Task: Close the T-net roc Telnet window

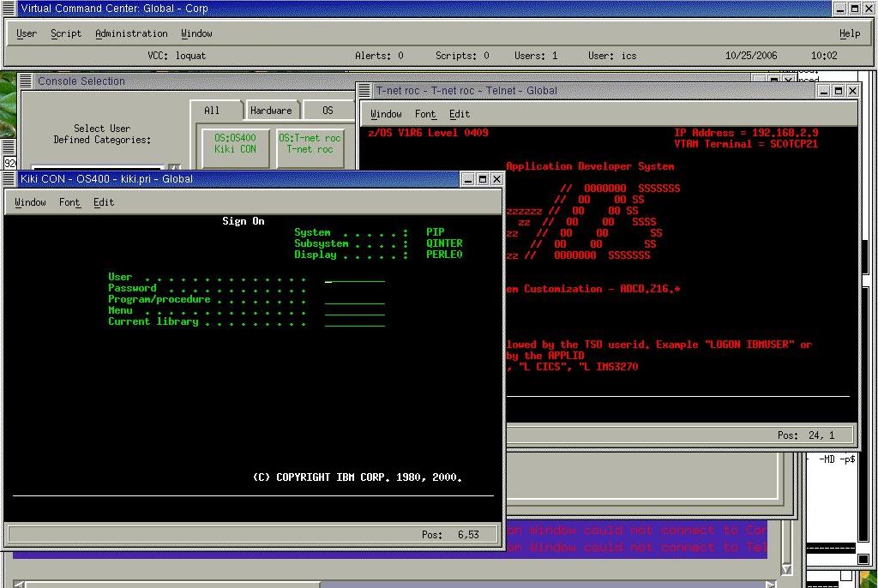Action: (x=852, y=91)
